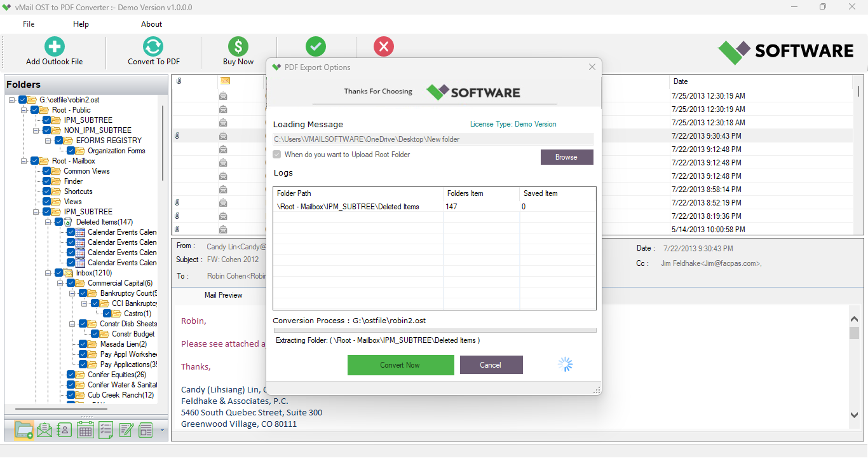Open the Help menu
The image size is (868, 458).
81,24
